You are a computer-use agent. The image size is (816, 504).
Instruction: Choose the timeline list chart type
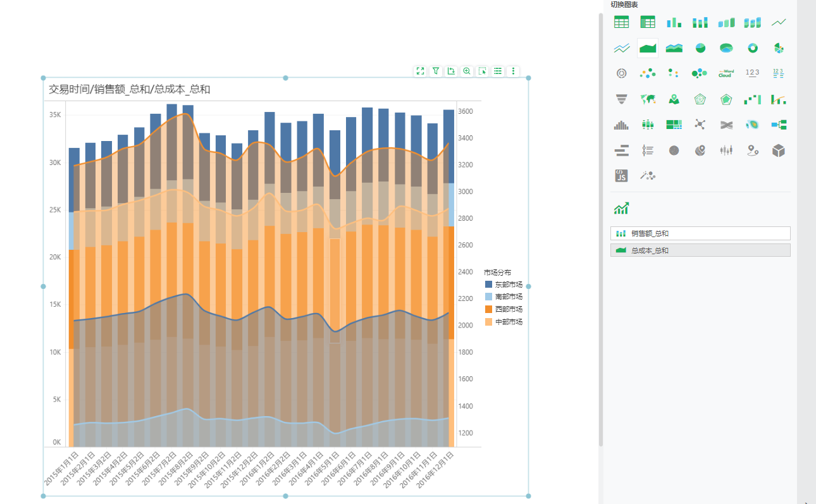(648, 151)
